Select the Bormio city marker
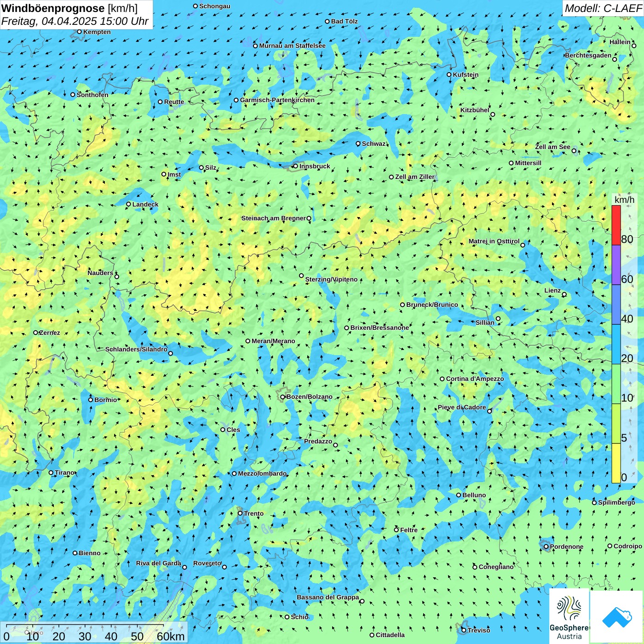The image size is (644, 644). (91, 399)
